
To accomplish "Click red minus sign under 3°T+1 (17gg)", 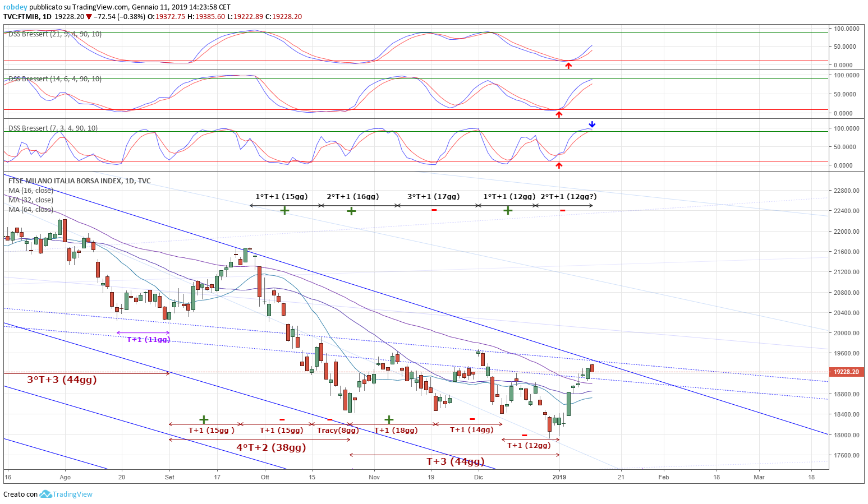I will click(x=434, y=211).
